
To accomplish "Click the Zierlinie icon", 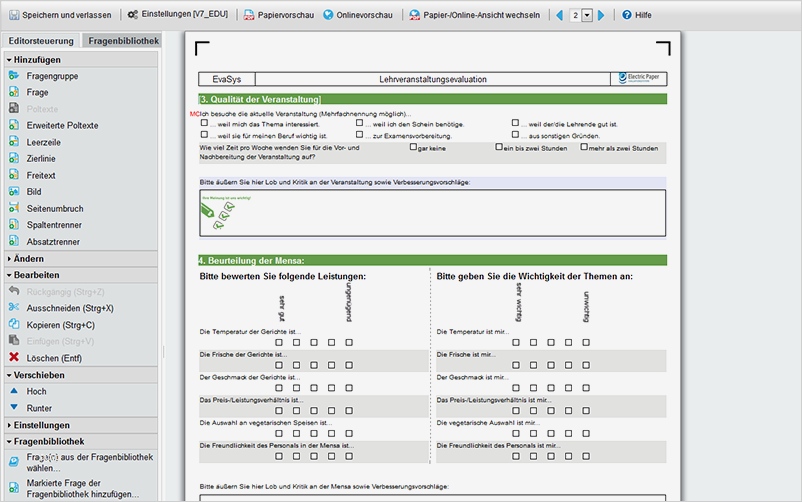I will 14,158.
